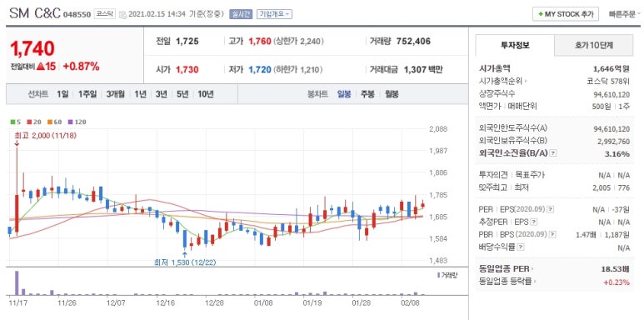
Task: Select 5년 line chart period
Action: point(182,94)
